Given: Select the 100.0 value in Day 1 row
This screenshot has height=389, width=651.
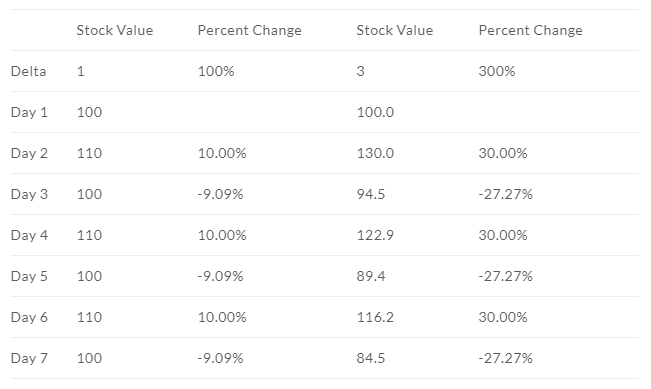Looking at the screenshot, I should 375,112.
